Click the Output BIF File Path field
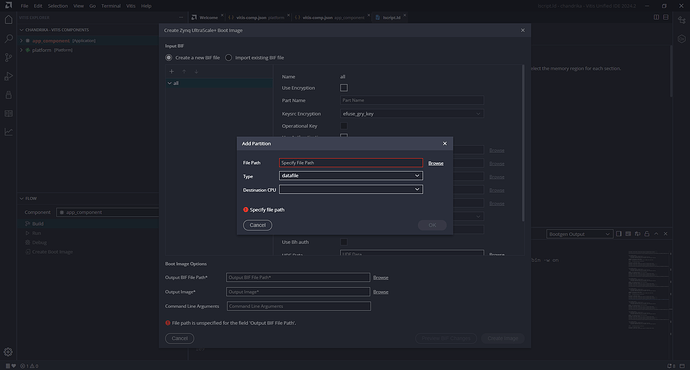690x370 pixels. [x=298, y=277]
